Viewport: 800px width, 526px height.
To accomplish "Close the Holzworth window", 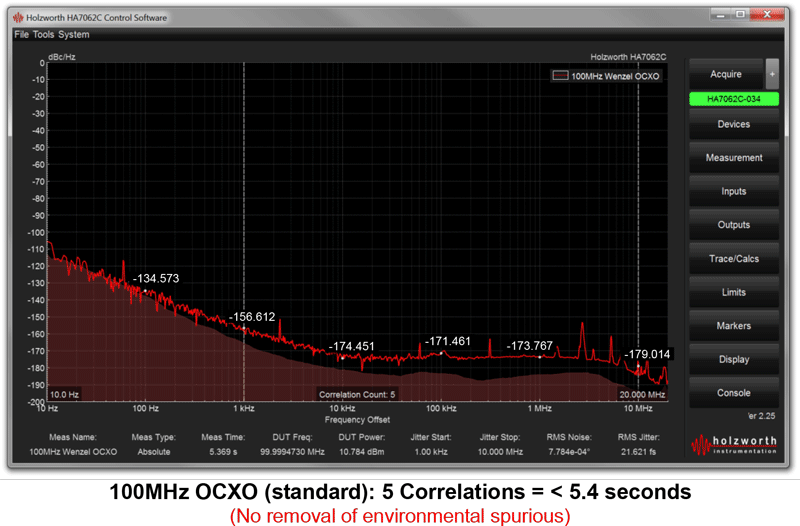I will (x=767, y=15).
